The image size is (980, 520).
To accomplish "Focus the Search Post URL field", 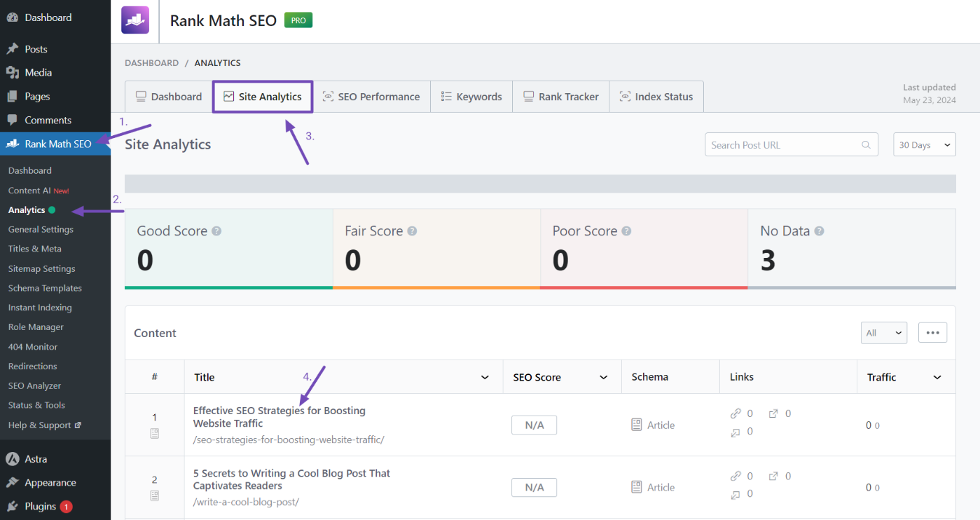I will pos(792,145).
